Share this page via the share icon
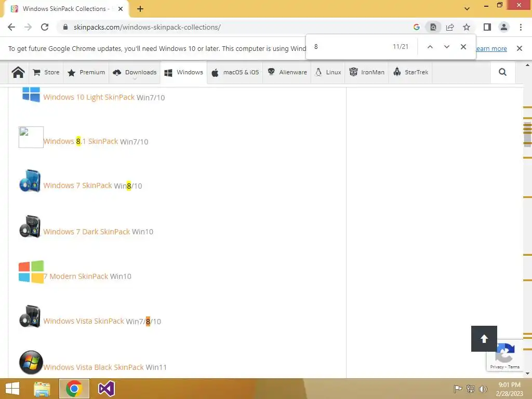 point(450,27)
